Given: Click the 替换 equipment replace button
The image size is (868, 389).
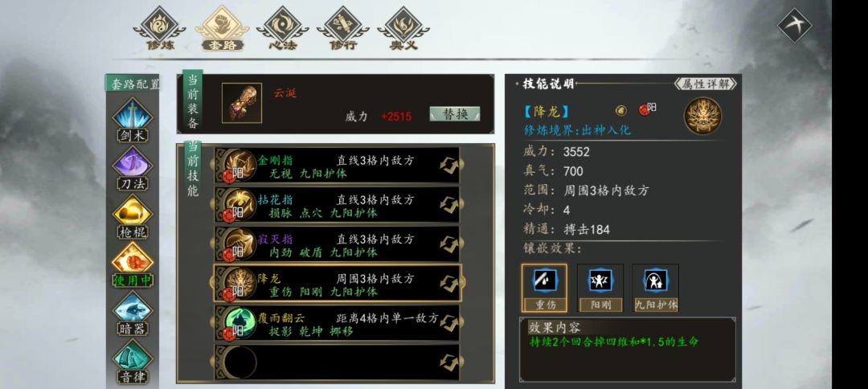Looking at the screenshot, I should click(x=455, y=114).
